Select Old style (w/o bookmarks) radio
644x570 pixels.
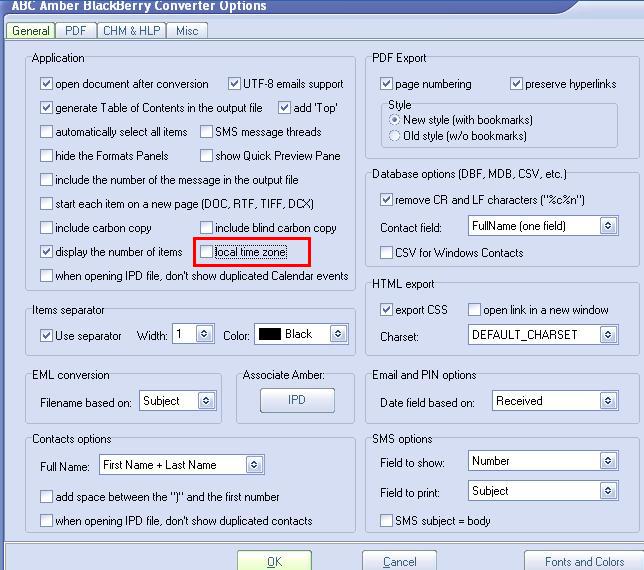pyautogui.click(x=394, y=136)
